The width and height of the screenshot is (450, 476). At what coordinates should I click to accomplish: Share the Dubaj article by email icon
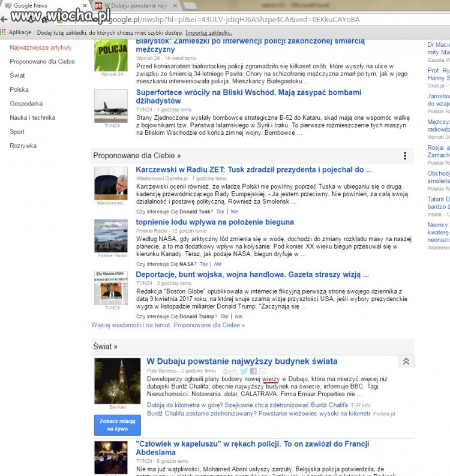coord(263,371)
